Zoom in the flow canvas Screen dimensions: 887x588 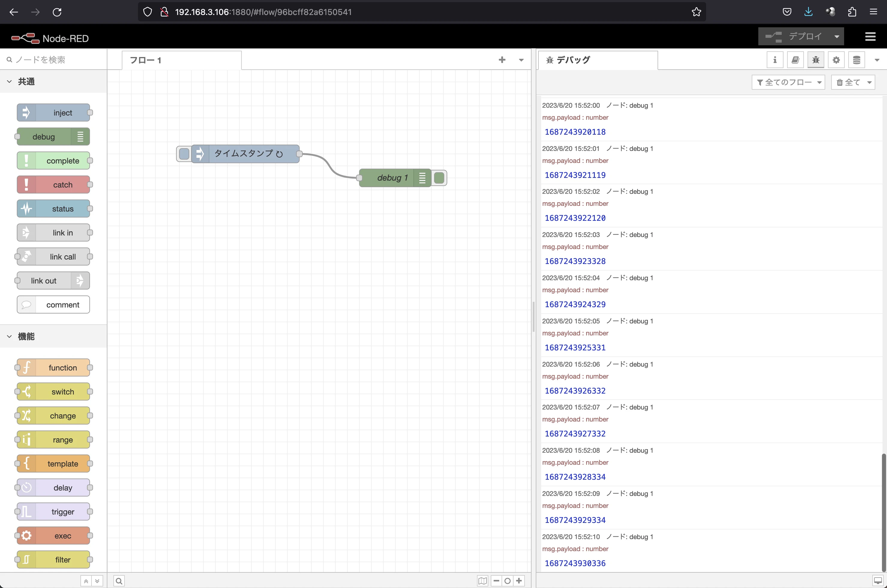[519, 581]
